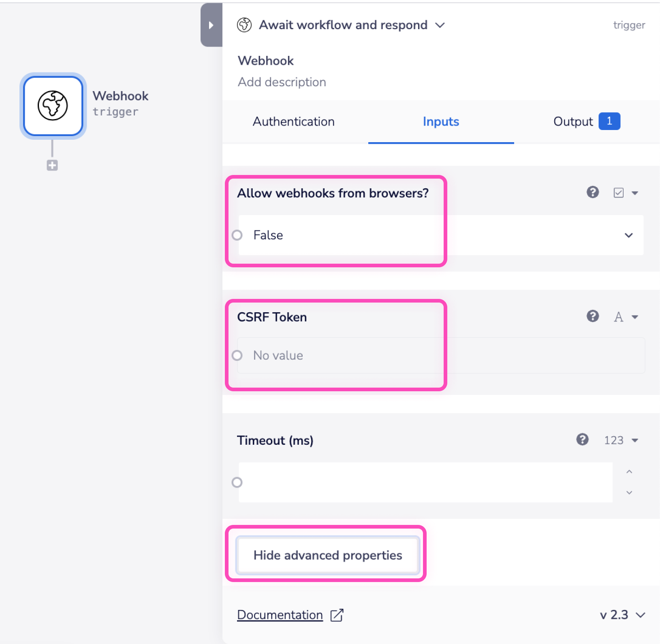This screenshot has height=644, width=660.
Task: Open help for Allow webhooks from browsers
Action: pyautogui.click(x=593, y=193)
